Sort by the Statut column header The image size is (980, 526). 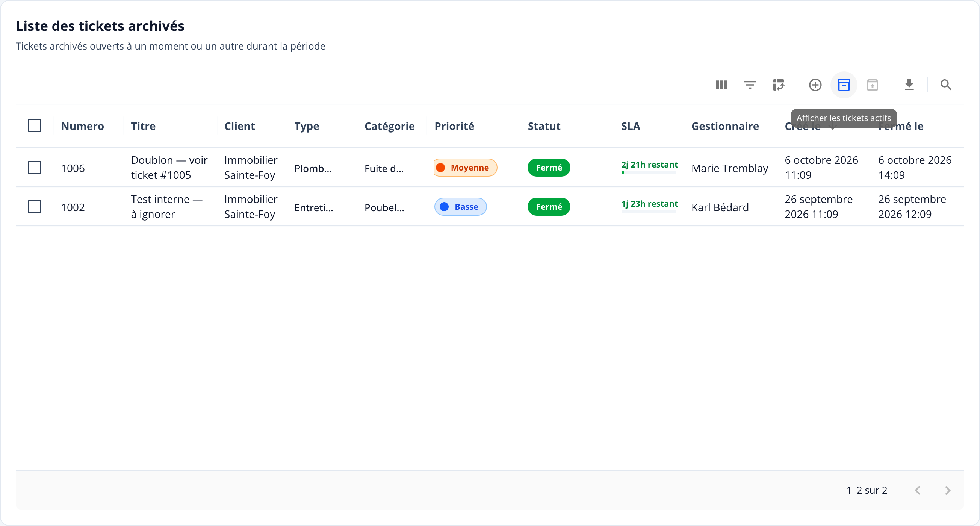pyautogui.click(x=544, y=126)
